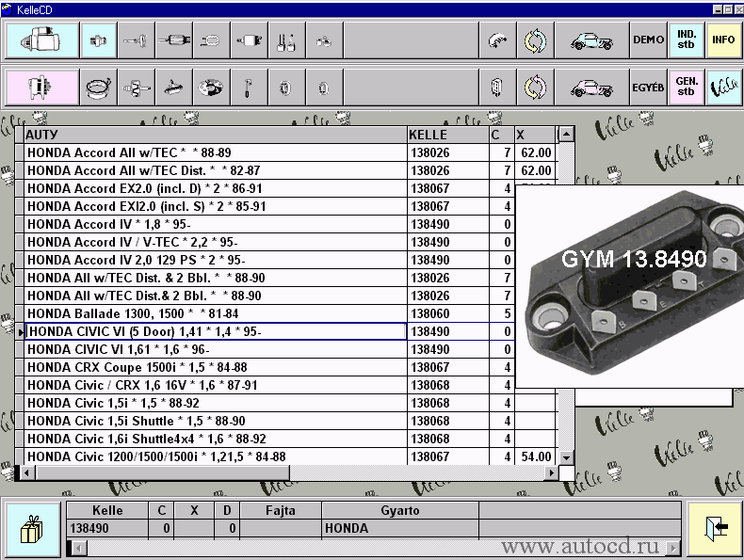Viewport: 744px width, 560px height.
Task: Click the table scroll up arrow
Action: (x=566, y=135)
